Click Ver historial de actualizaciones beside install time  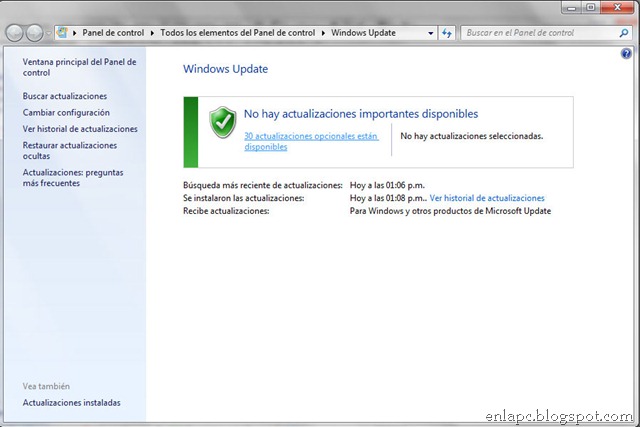click(487, 198)
